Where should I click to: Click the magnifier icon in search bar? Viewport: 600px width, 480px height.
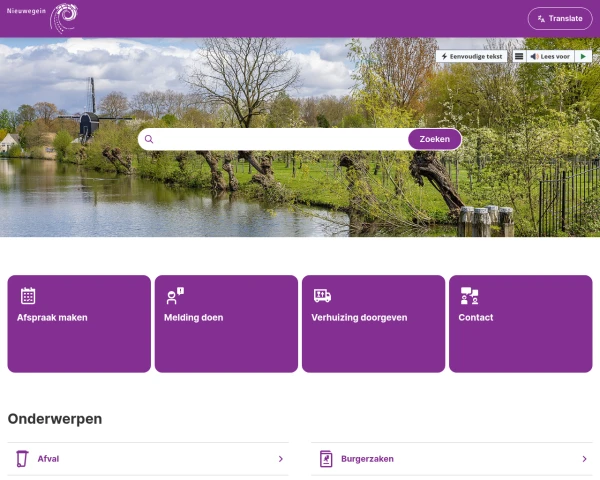149,139
